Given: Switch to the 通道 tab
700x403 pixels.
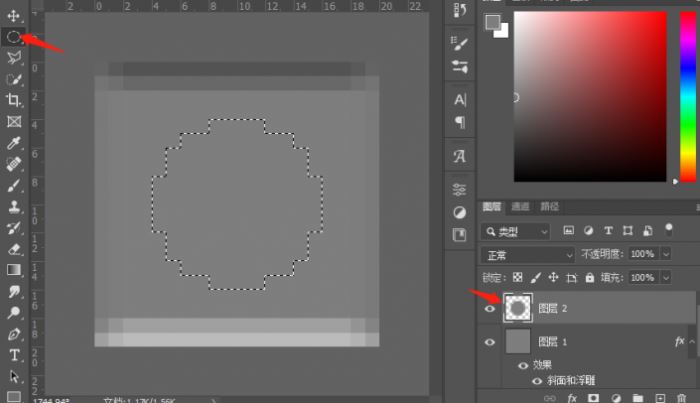Looking at the screenshot, I should (x=520, y=206).
